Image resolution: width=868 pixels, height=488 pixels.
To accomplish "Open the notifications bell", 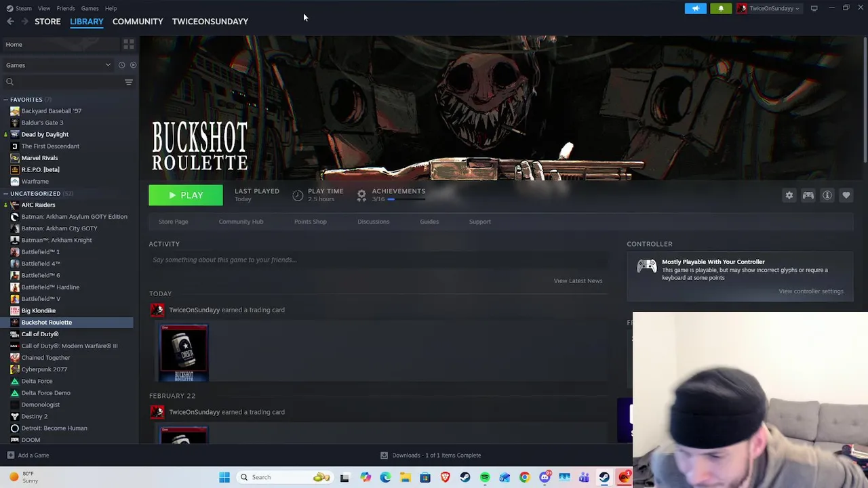I will (721, 8).
